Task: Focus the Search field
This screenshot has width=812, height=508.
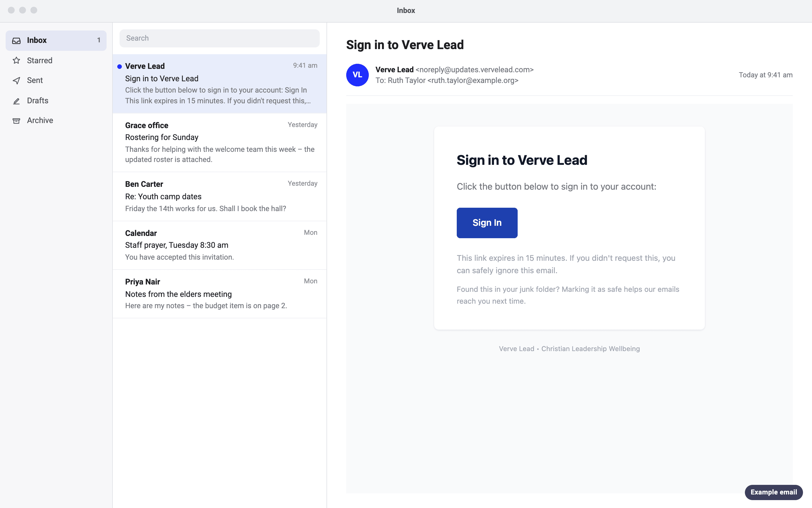Action: point(219,38)
